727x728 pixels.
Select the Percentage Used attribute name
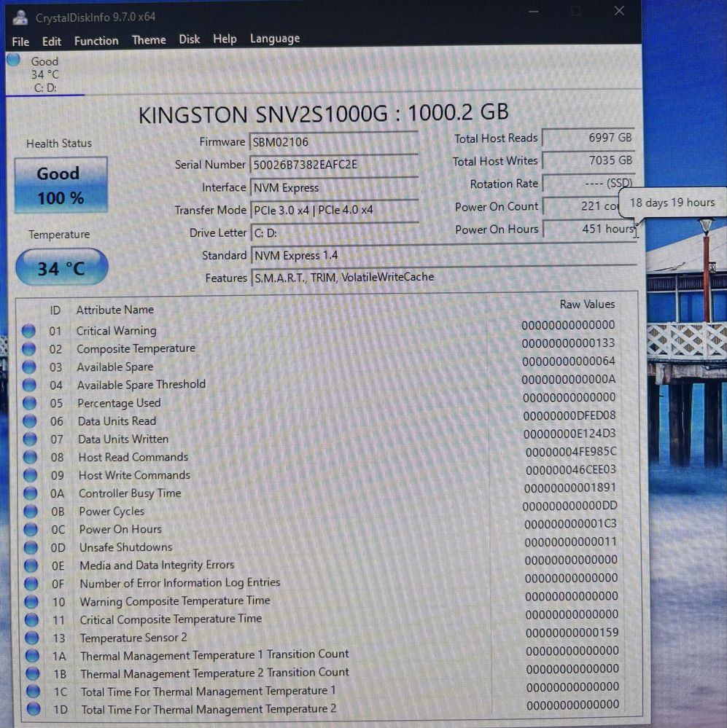pos(119,403)
